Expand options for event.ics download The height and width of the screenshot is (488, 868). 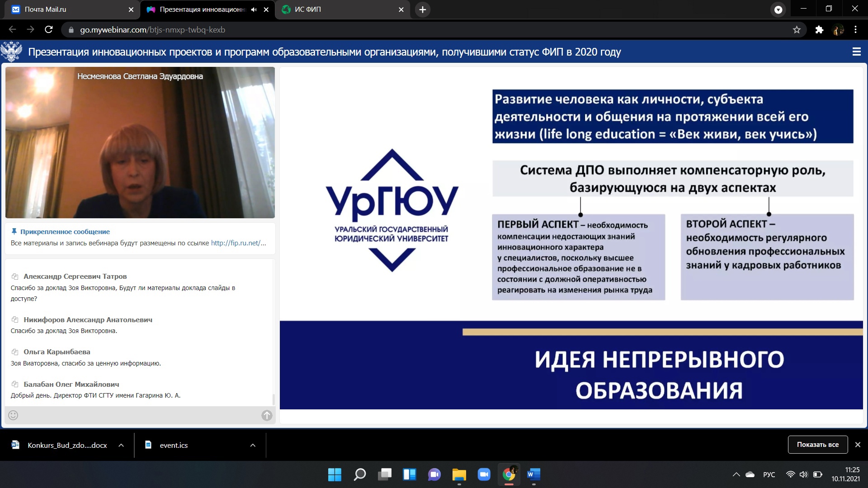[253, 445]
